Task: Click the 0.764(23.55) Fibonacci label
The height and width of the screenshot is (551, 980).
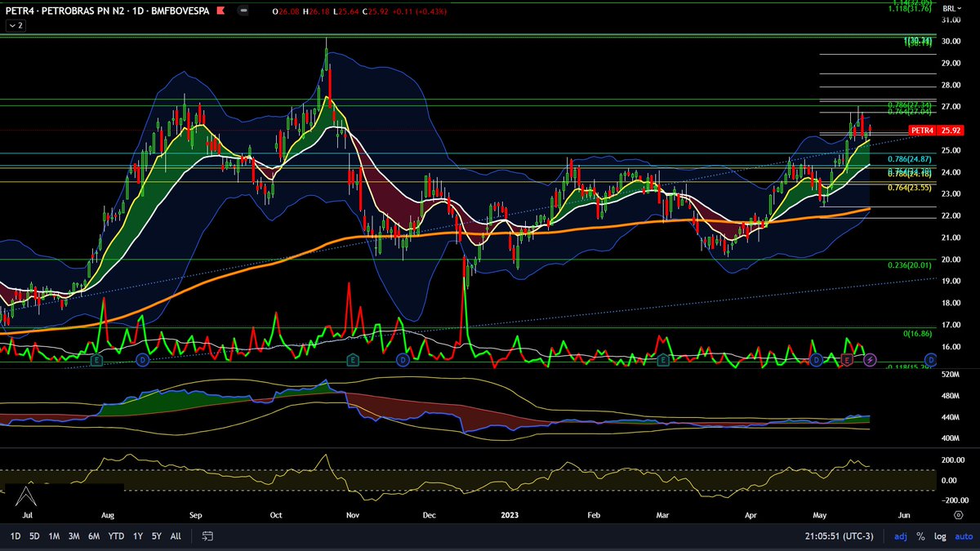Action: coord(909,188)
